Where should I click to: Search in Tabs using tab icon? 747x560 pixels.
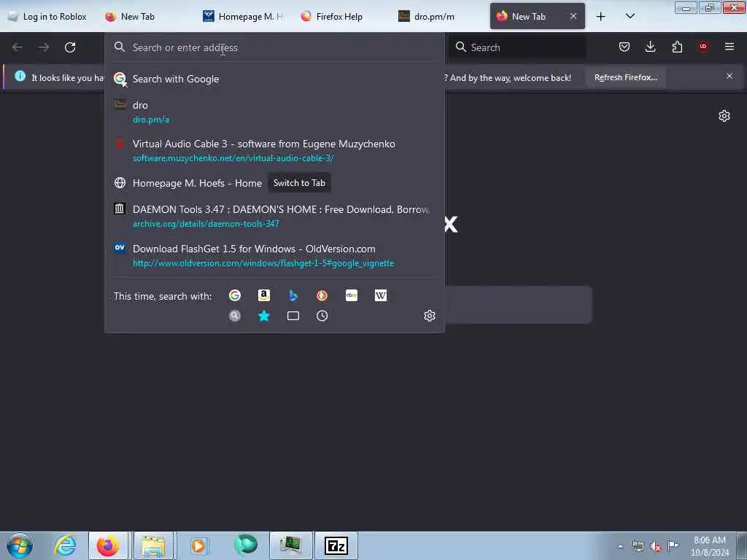(293, 316)
